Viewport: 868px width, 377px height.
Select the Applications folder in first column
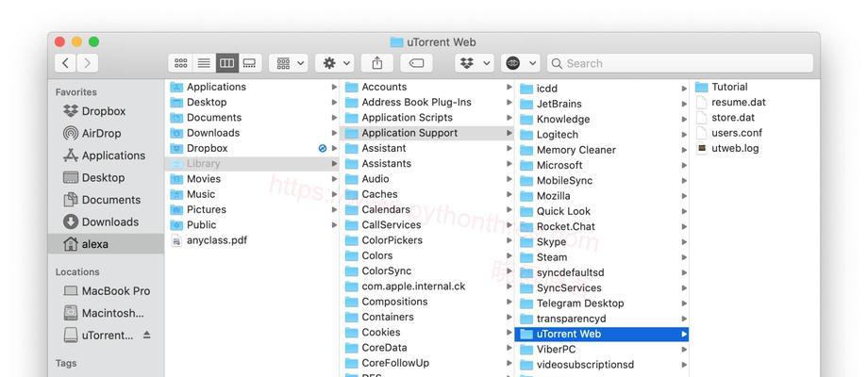tap(253, 87)
